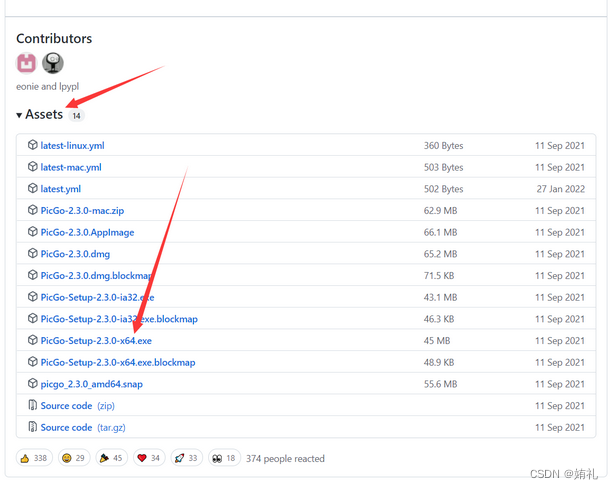Download PicGo-2.3.0.dmg.blockmap file

tap(96, 276)
